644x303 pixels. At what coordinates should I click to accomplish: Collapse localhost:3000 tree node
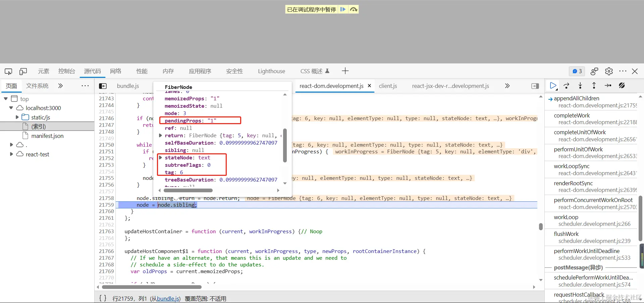[x=11, y=108]
